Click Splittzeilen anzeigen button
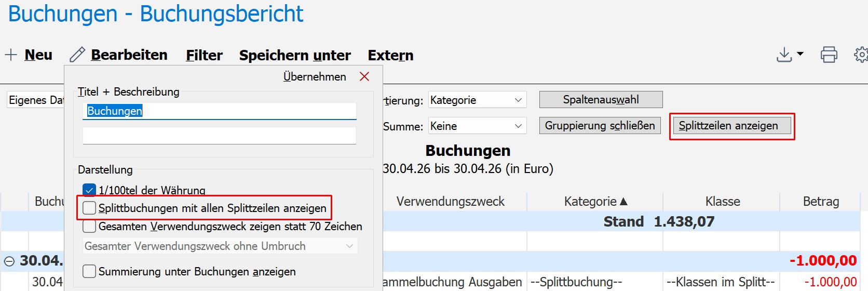868x291 pixels. pos(732,125)
